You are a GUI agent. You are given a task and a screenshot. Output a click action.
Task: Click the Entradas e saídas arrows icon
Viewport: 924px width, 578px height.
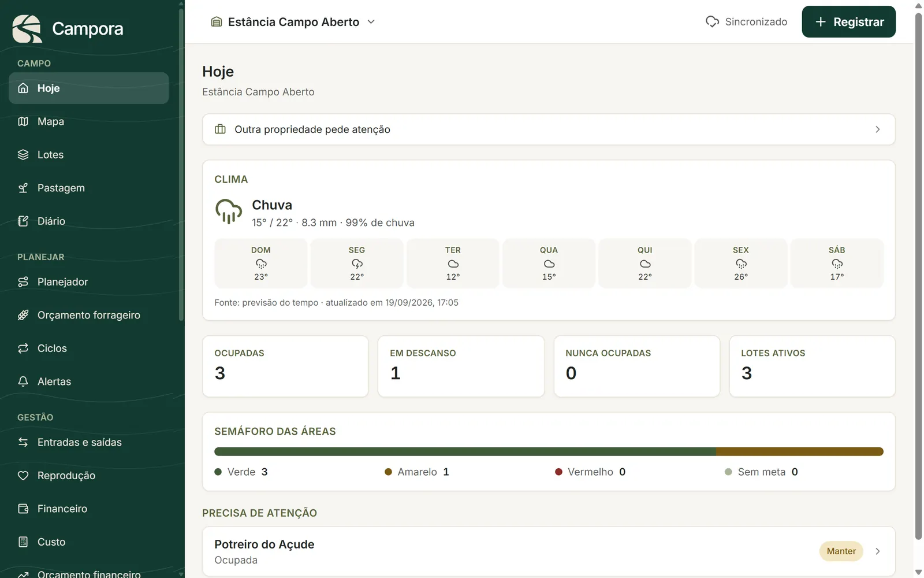coord(23,442)
